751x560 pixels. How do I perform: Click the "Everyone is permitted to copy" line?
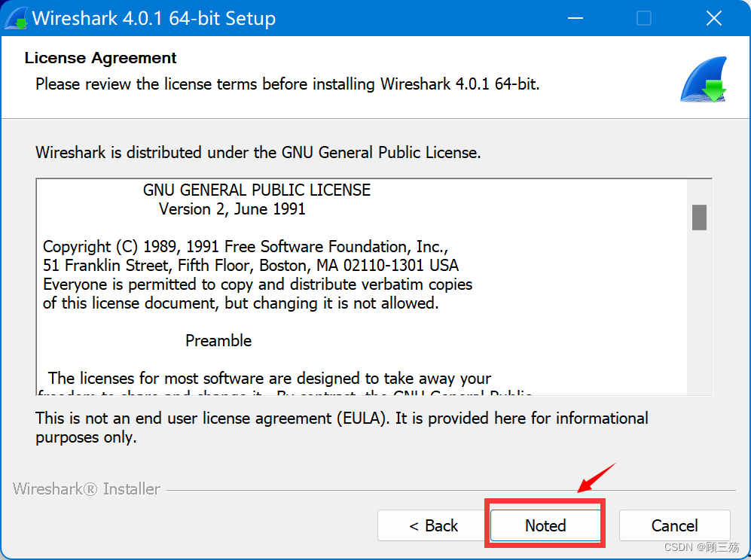tap(258, 285)
